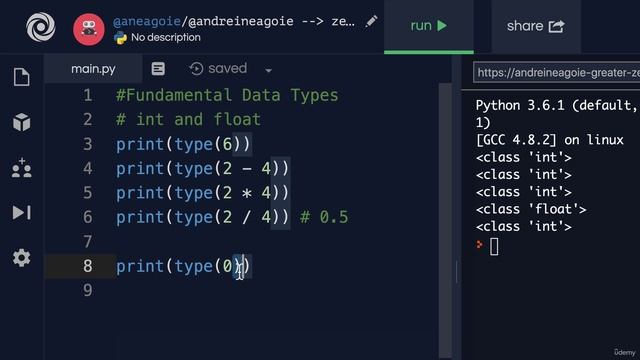640x360 pixels.
Task: Open the Multiplayer invite people icon
Action: click(22, 168)
